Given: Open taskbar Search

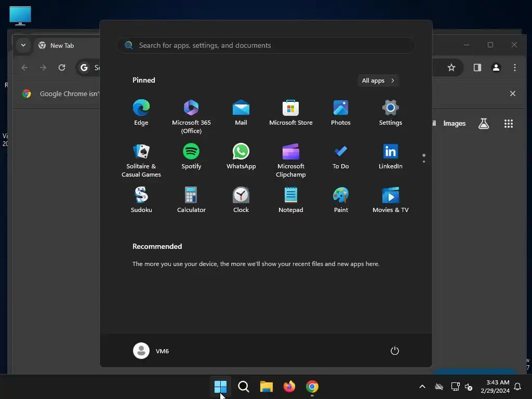Looking at the screenshot, I should [x=243, y=387].
